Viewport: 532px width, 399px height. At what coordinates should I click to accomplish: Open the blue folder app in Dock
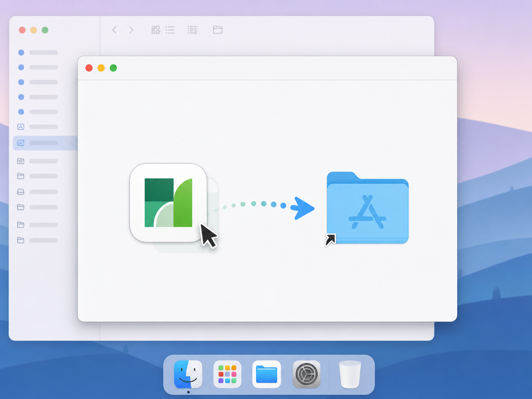[x=267, y=374]
